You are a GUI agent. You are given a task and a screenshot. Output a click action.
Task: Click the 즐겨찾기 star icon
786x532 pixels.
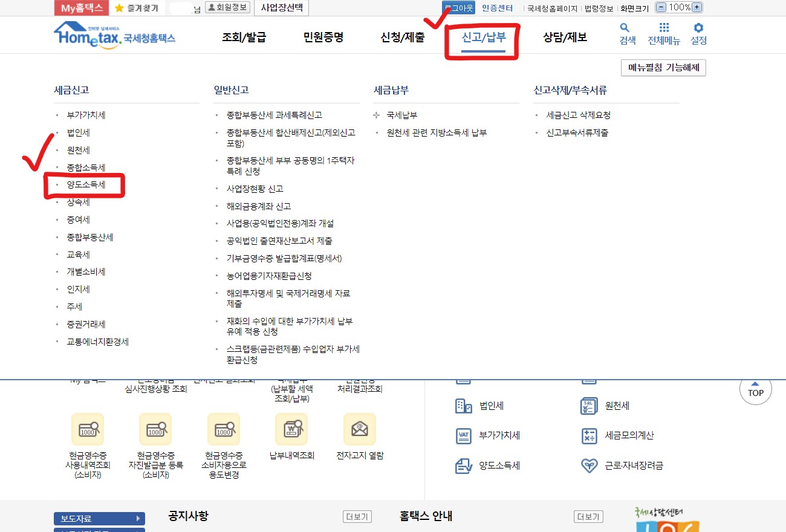[119, 8]
